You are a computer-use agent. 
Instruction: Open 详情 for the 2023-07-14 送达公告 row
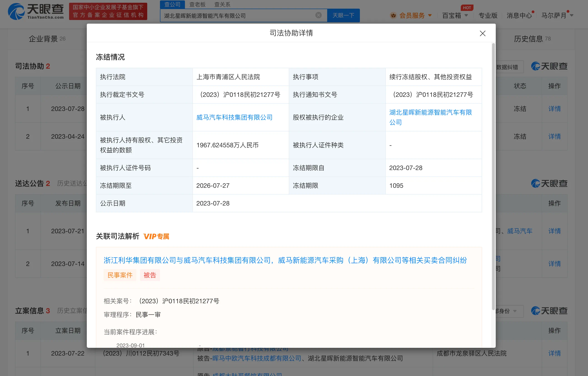pyautogui.click(x=554, y=264)
